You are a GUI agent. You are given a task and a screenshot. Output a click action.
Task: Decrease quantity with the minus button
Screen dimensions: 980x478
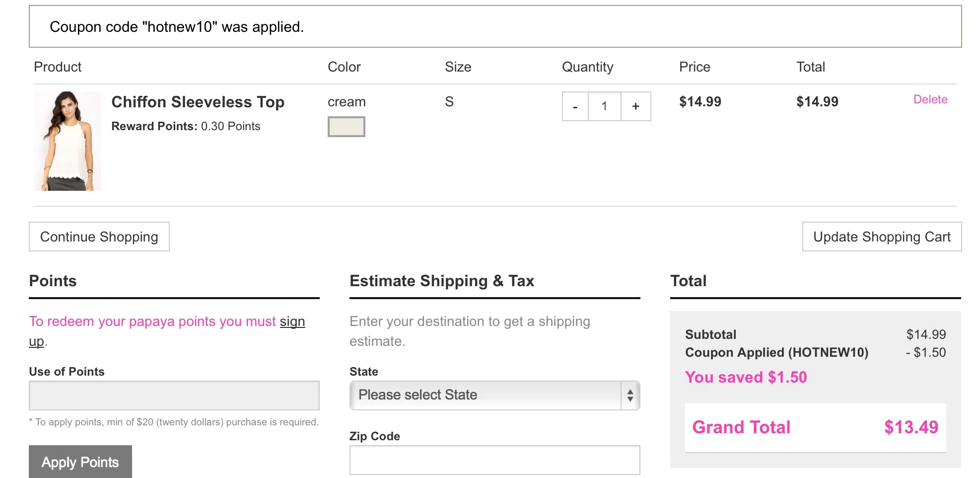[575, 106]
